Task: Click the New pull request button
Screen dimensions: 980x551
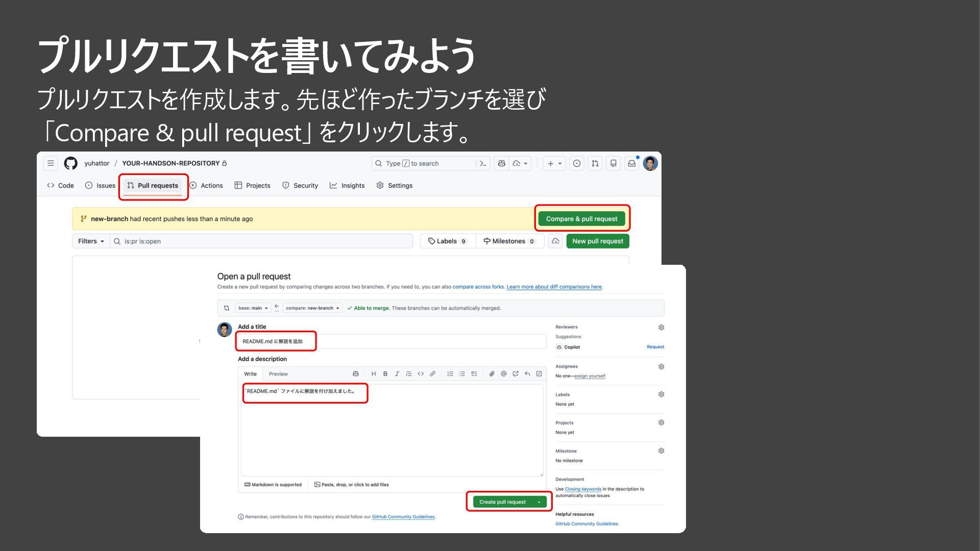Action: (597, 241)
